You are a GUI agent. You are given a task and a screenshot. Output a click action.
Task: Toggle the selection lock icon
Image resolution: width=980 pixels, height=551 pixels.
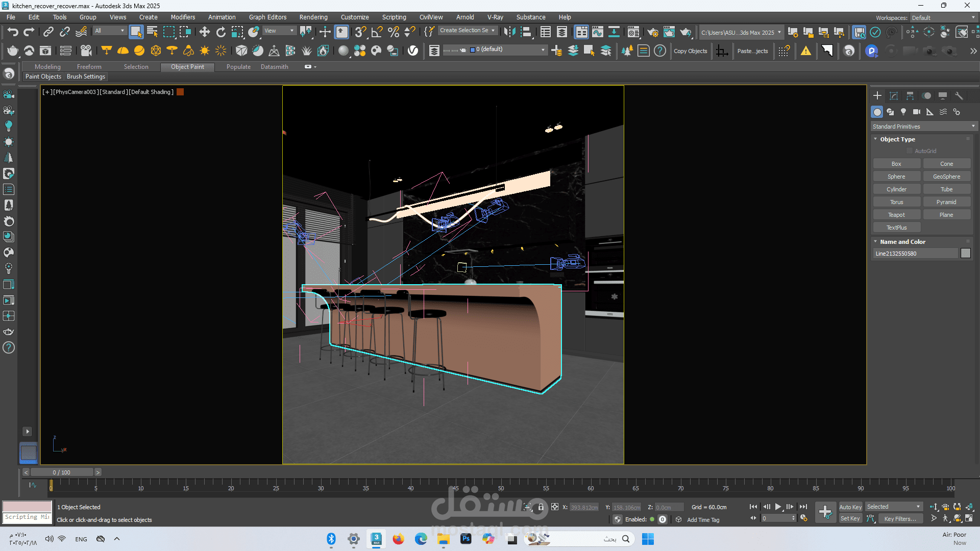point(541,507)
